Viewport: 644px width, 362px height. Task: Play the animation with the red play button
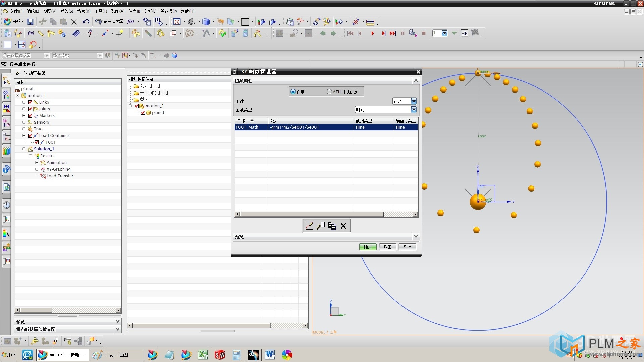372,33
